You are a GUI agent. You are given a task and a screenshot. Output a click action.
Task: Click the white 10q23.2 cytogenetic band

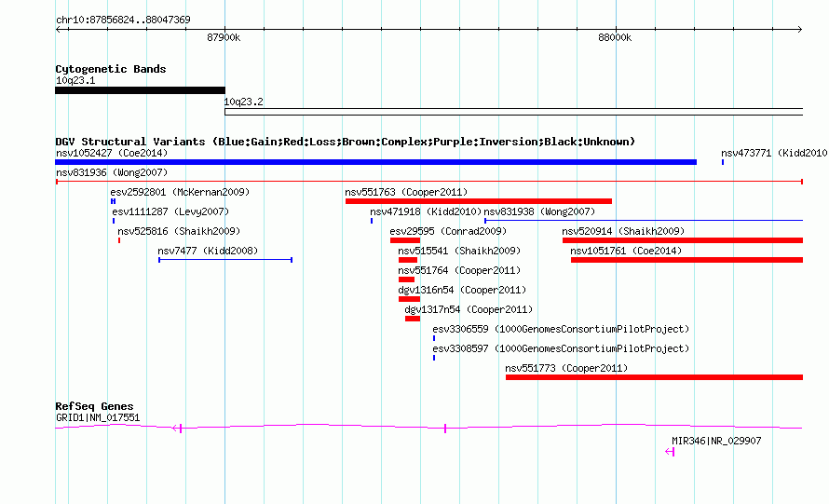pyautogui.click(x=514, y=112)
